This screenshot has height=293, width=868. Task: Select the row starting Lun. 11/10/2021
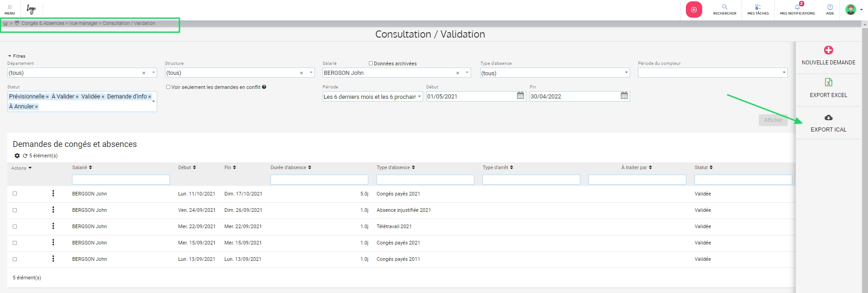point(14,194)
